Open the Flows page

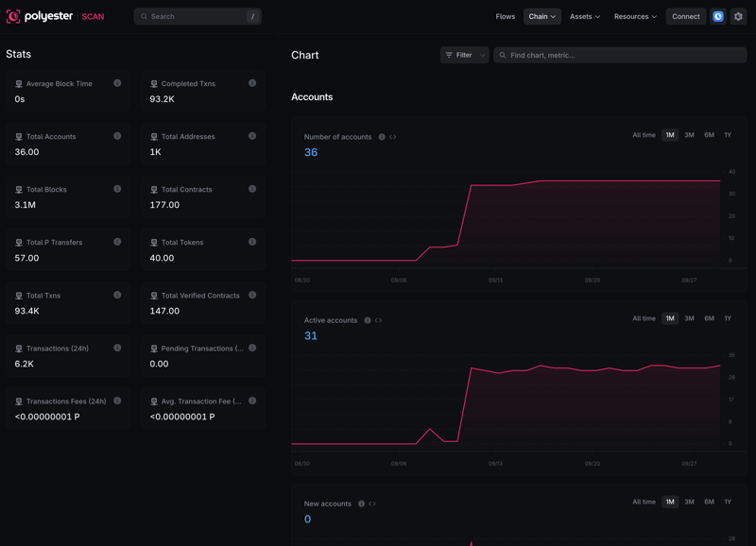tap(505, 16)
